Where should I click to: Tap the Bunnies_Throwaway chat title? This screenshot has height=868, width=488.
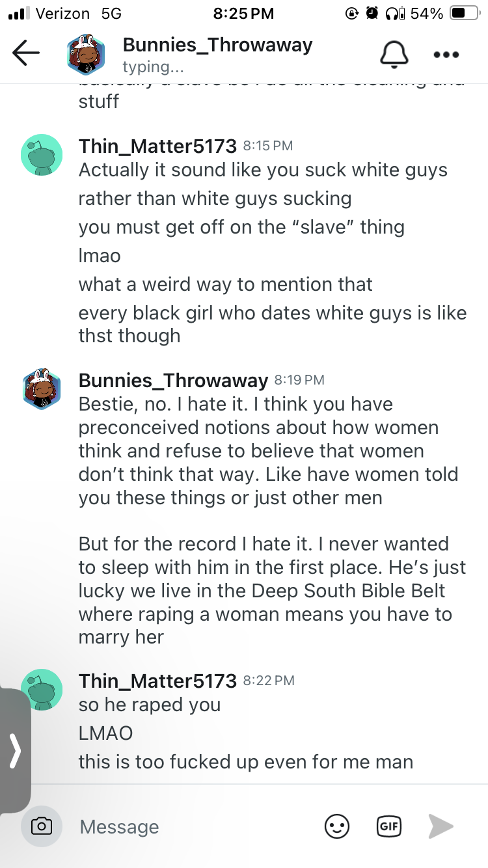click(217, 45)
